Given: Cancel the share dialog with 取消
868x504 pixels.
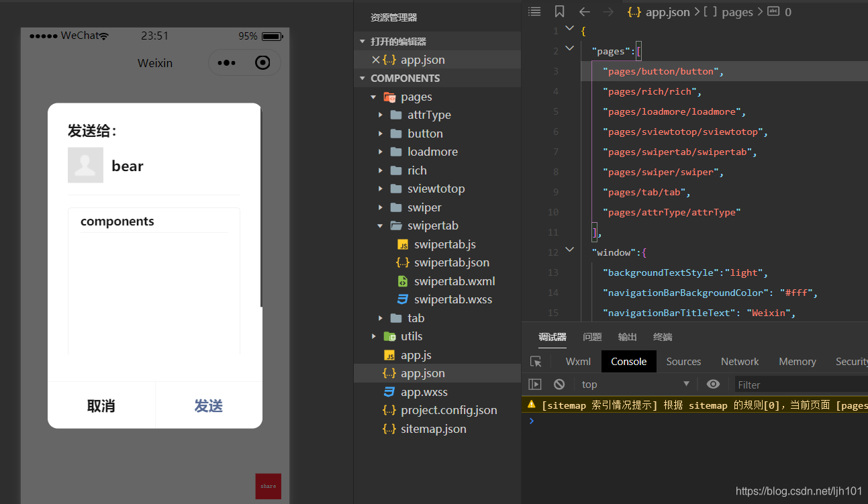Looking at the screenshot, I should 101,405.
